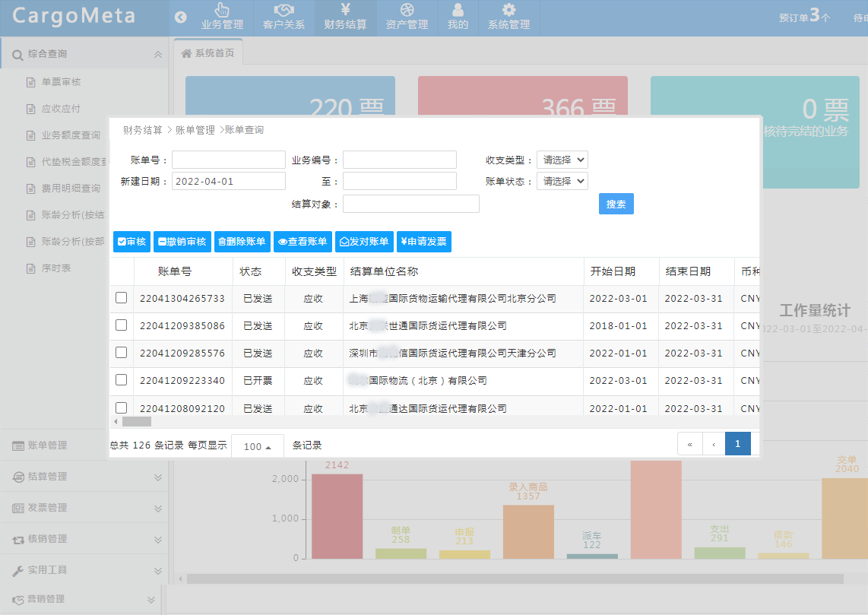868x615 pixels.
Task: Open 序时表 in the sidebar
Action: coord(56,268)
